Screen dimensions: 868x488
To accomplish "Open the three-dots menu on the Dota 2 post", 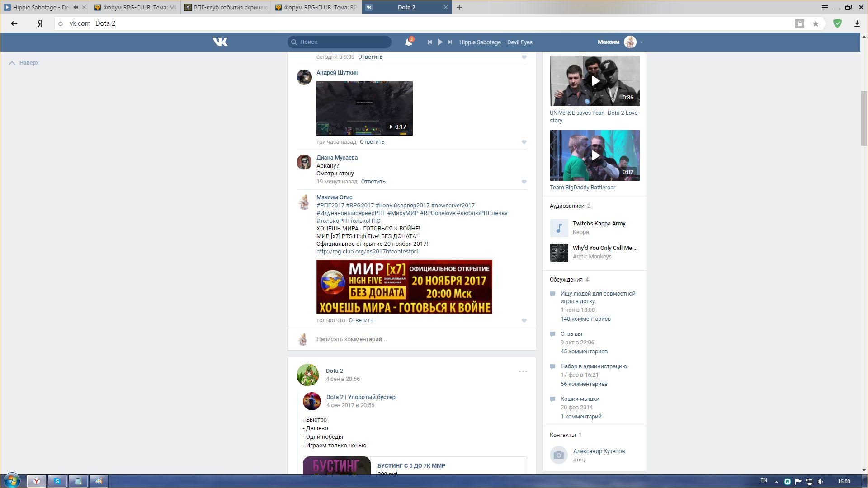I will (x=523, y=371).
